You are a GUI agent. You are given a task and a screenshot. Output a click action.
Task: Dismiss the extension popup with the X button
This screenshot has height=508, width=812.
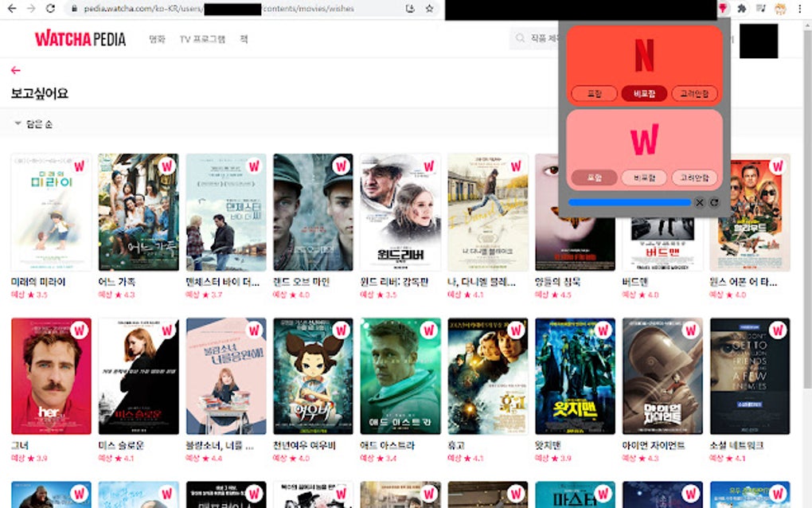pos(699,202)
